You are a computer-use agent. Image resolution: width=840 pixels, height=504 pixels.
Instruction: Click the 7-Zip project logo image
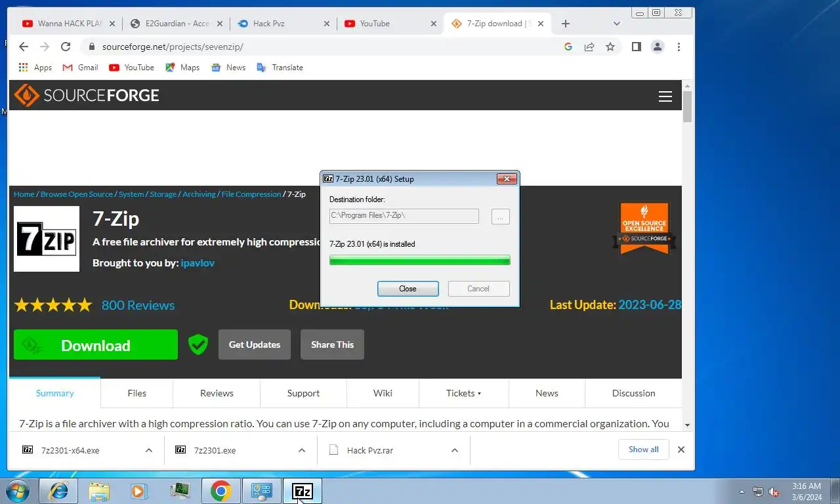47,239
